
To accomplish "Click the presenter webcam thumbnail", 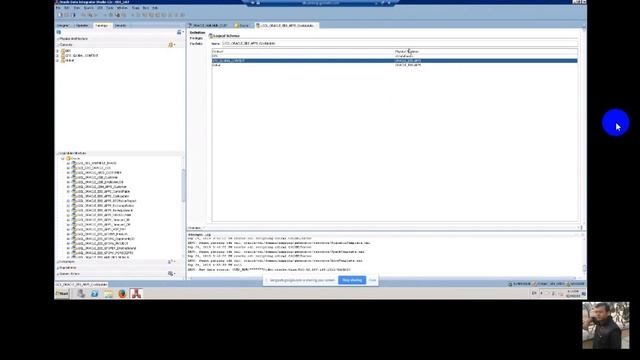I will (606, 325).
